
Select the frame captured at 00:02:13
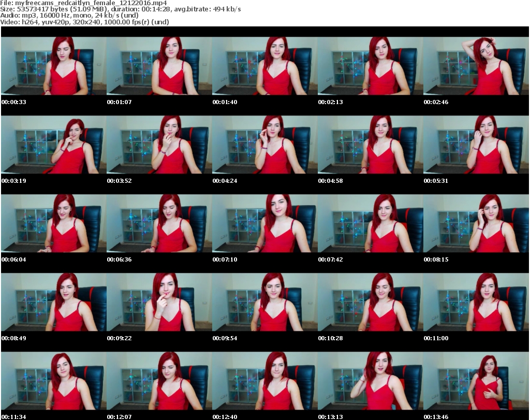tap(370, 66)
